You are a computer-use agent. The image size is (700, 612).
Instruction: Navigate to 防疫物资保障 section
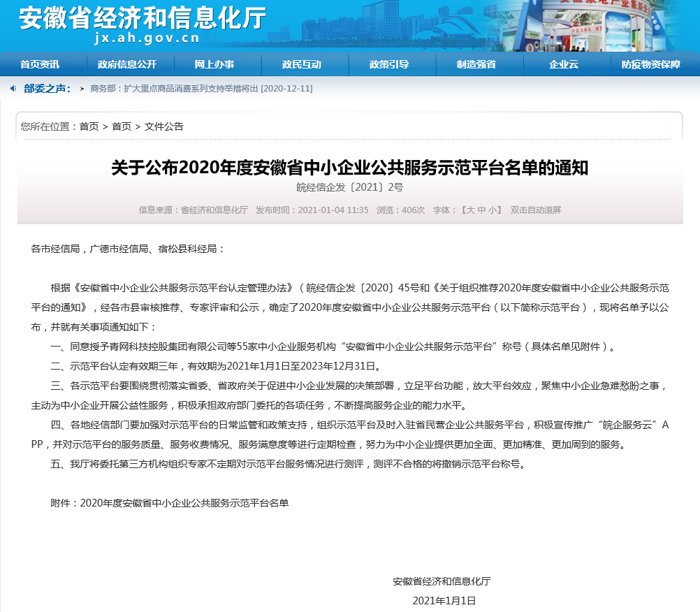650,64
